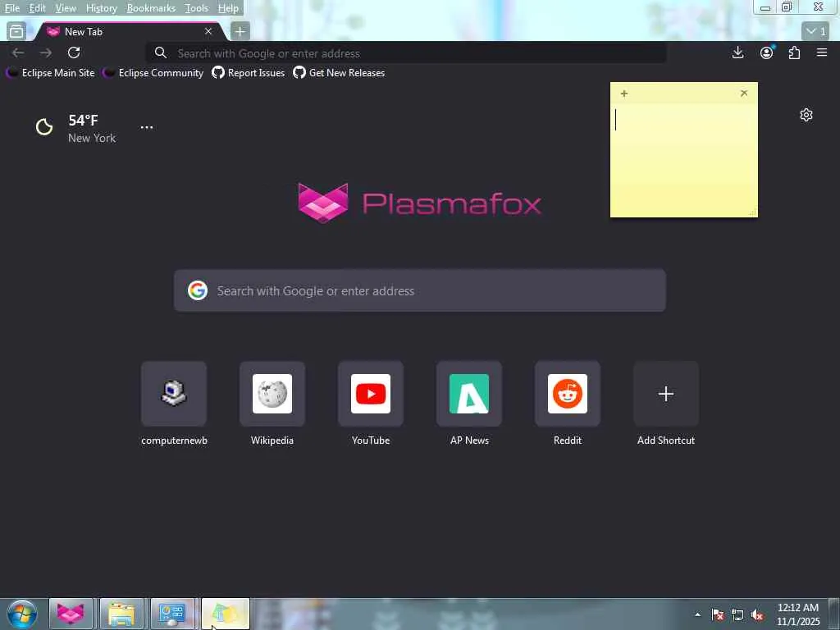Open the Control Panel taskbar icon
840x630 pixels.
pos(172,614)
